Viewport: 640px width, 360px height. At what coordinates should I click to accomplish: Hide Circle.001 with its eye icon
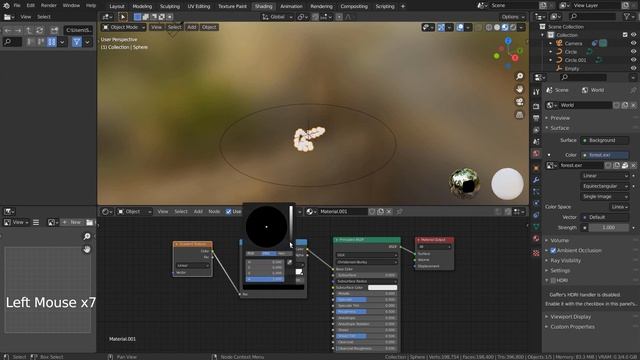tap(633, 60)
